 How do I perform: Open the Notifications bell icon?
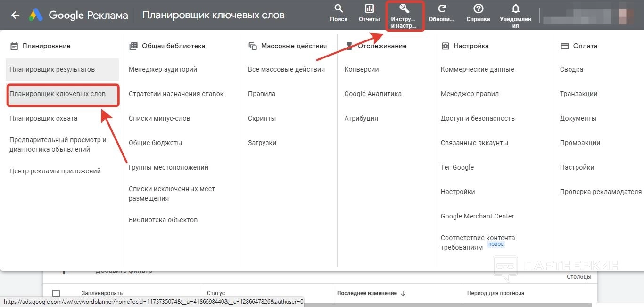coord(515,8)
